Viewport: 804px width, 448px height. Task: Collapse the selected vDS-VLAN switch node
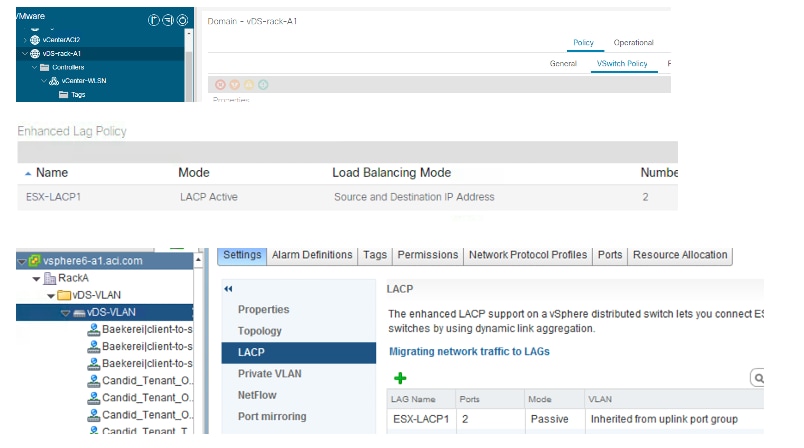65,313
